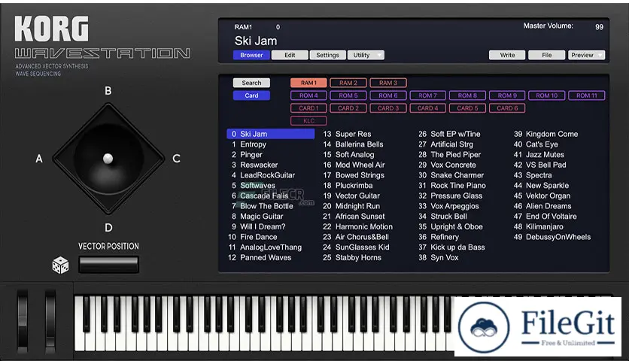Click the modulation wheel
The width and height of the screenshot is (629, 364).
point(50,320)
